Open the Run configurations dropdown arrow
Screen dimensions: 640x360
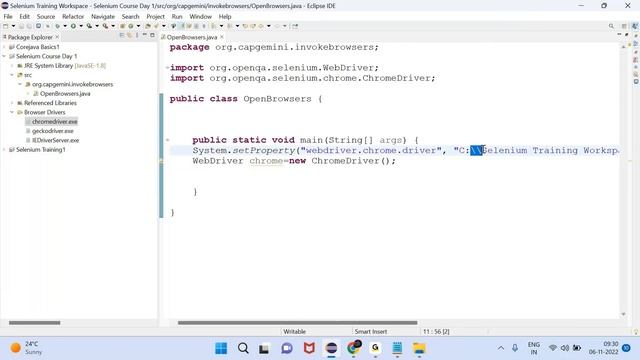click(x=81, y=26)
